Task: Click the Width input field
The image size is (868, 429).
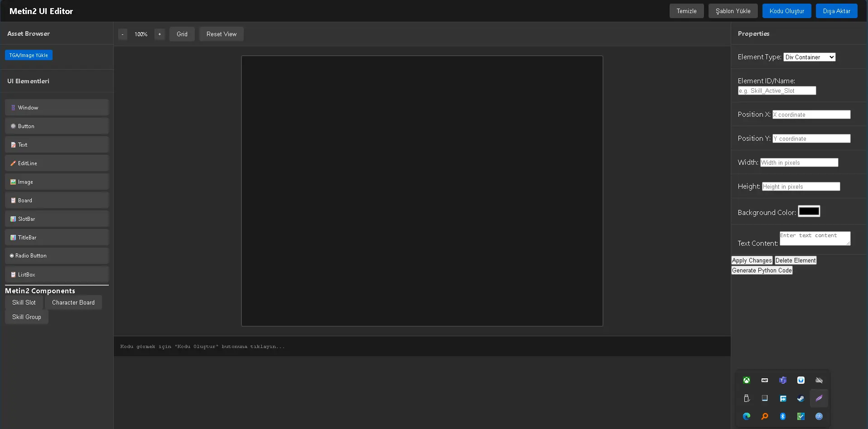Action: [799, 162]
